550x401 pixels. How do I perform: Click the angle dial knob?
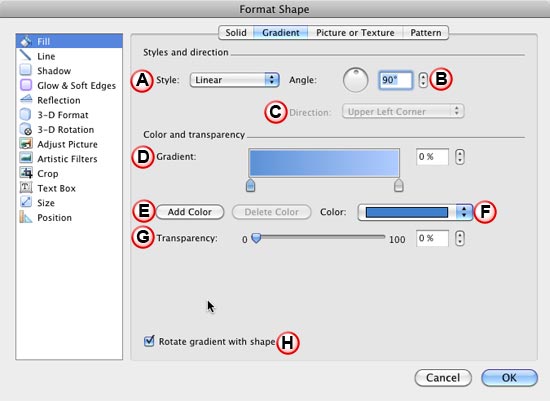355,80
